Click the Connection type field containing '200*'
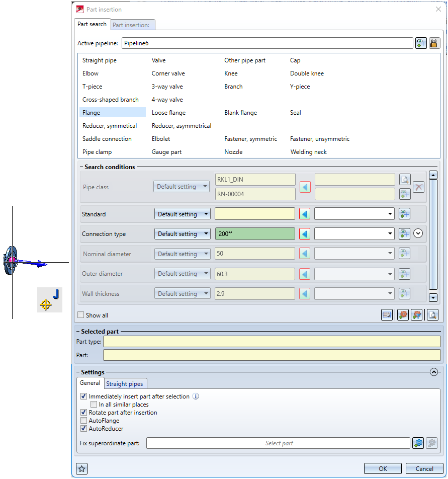This screenshot has height=479, width=448. (255, 234)
